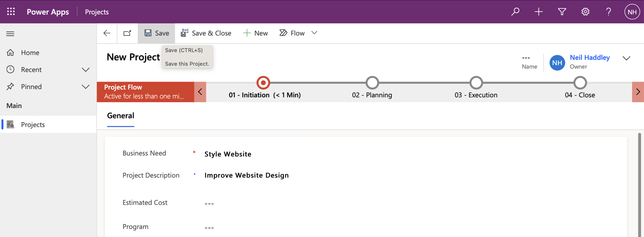Open the advanced find filter icon
Screen dimensions: 644x237
[562, 12]
